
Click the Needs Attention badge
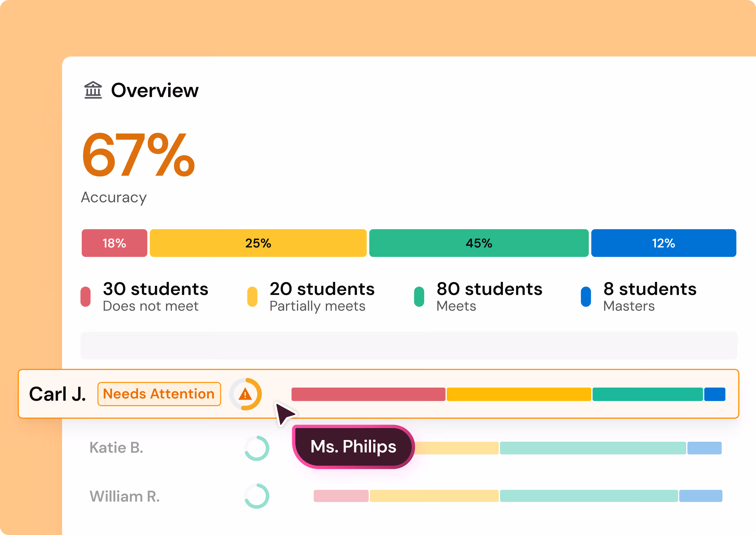pos(159,394)
